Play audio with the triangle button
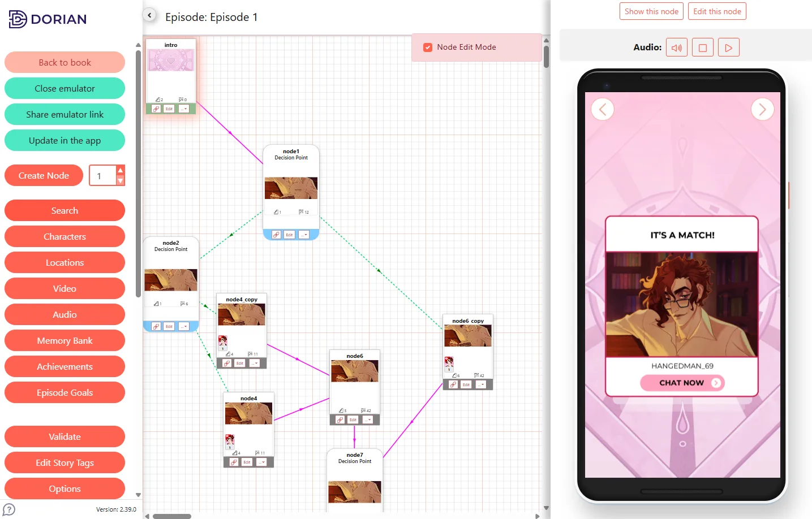Image resolution: width=812 pixels, height=519 pixels. (x=729, y=47)
